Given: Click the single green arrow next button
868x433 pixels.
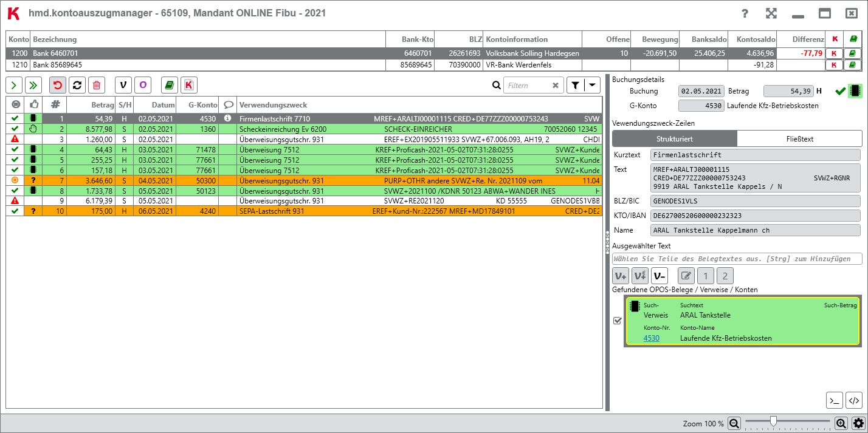Looking at the screenshot, I should click(14, 86).
